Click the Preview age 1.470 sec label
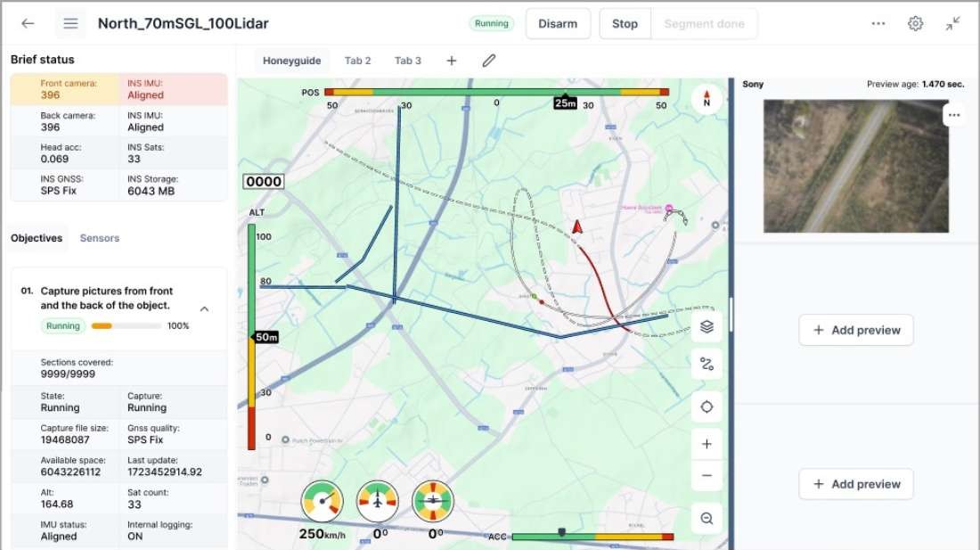The width and height of the screenshot is (980, 550). (915, 84)
